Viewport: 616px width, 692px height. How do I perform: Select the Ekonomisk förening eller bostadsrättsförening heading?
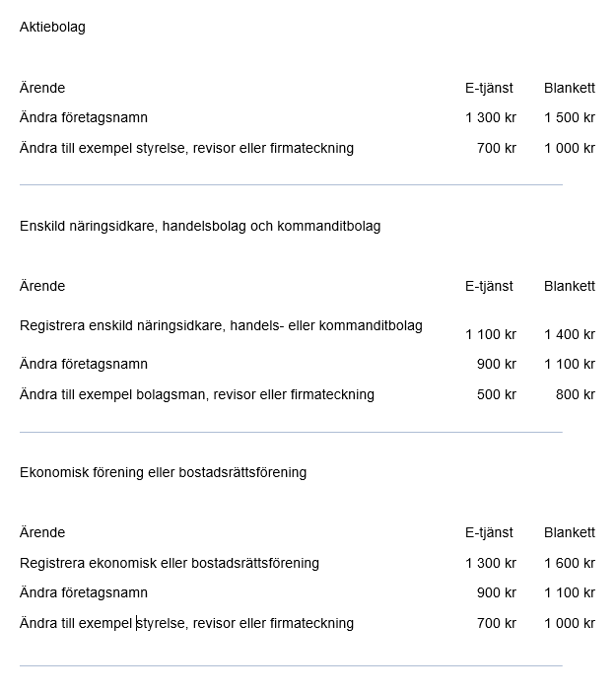click(x=163, y=472)
